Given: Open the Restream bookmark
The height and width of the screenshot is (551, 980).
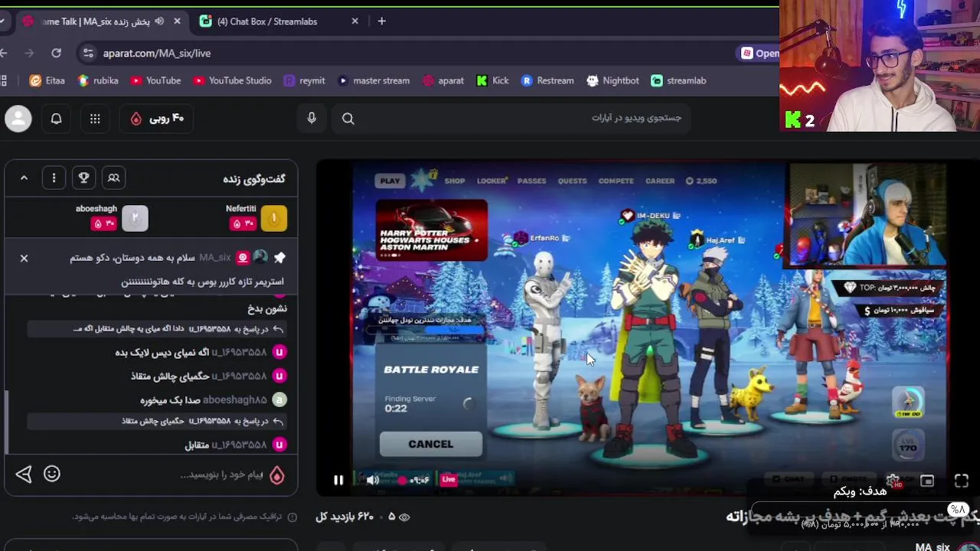Looking at the screenshot, I should pos(547,80).
